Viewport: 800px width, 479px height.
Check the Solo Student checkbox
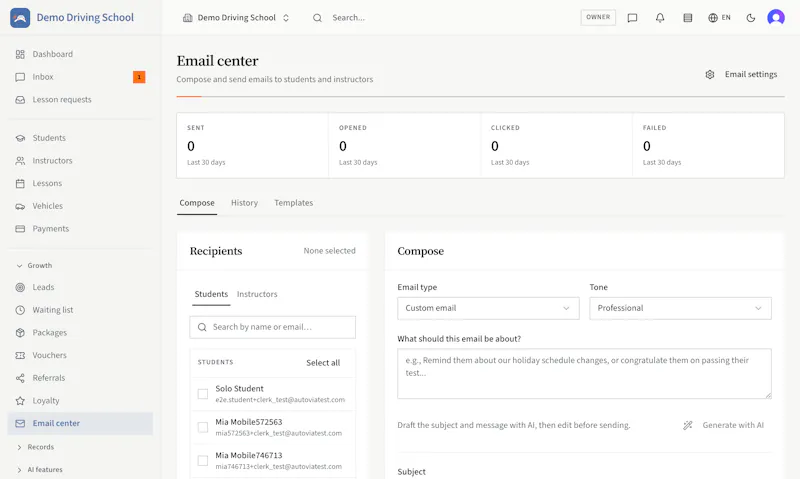[x=203, y=394]
